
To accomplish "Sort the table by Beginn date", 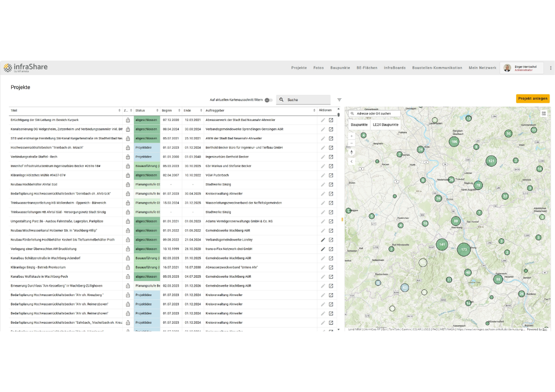I will click(x=179, y=110).
